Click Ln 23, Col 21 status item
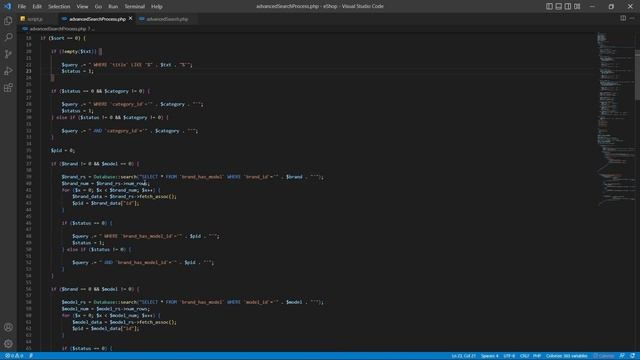640x360 pixels. 464,356
